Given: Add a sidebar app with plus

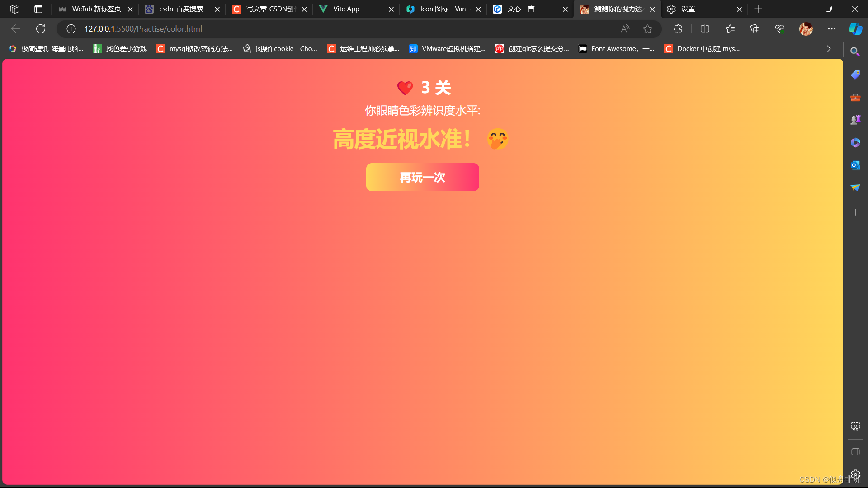Looking at the screenshot, I should (855, 212).
